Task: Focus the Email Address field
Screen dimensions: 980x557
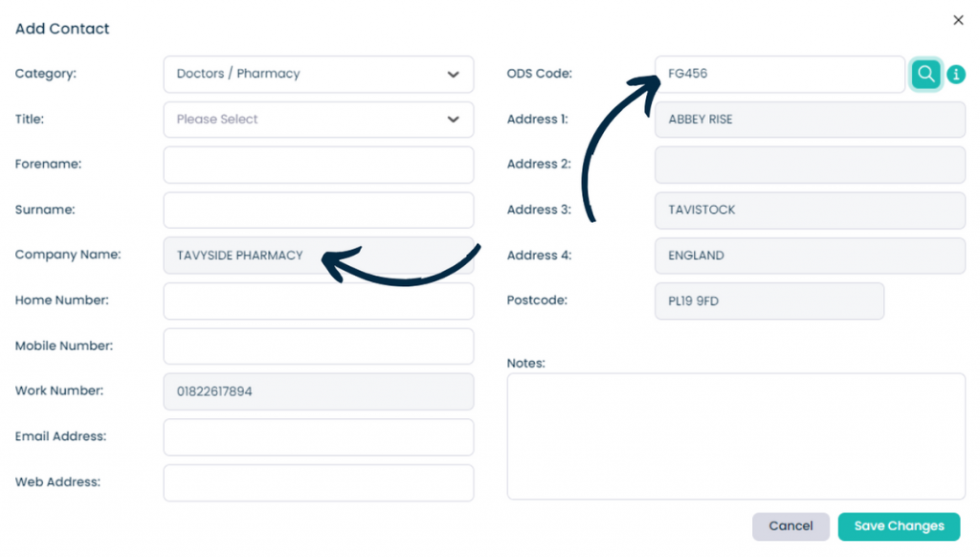Action: coord(319,437)
